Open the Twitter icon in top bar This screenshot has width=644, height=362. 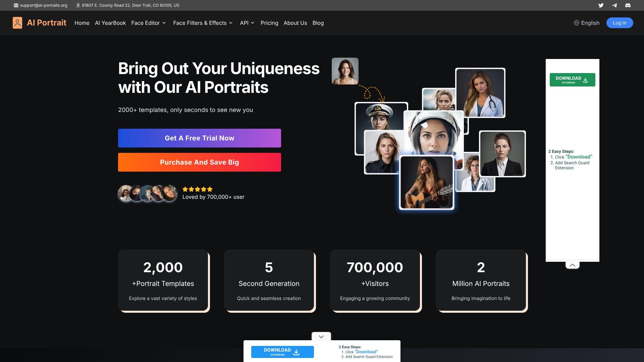tap(601, 5)
